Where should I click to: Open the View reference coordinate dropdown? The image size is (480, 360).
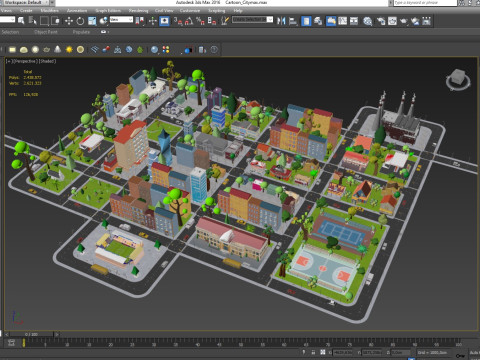pos(121,20)
